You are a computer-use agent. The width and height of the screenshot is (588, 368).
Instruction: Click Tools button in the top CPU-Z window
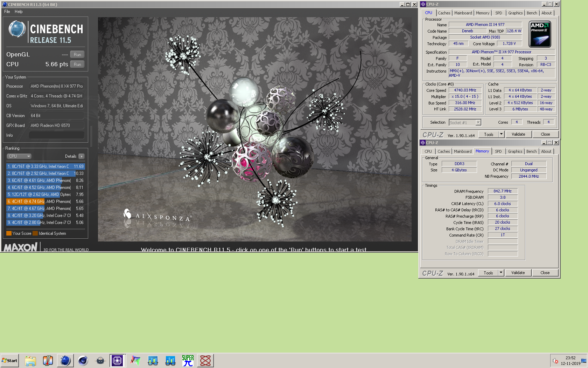pos(489,134)
